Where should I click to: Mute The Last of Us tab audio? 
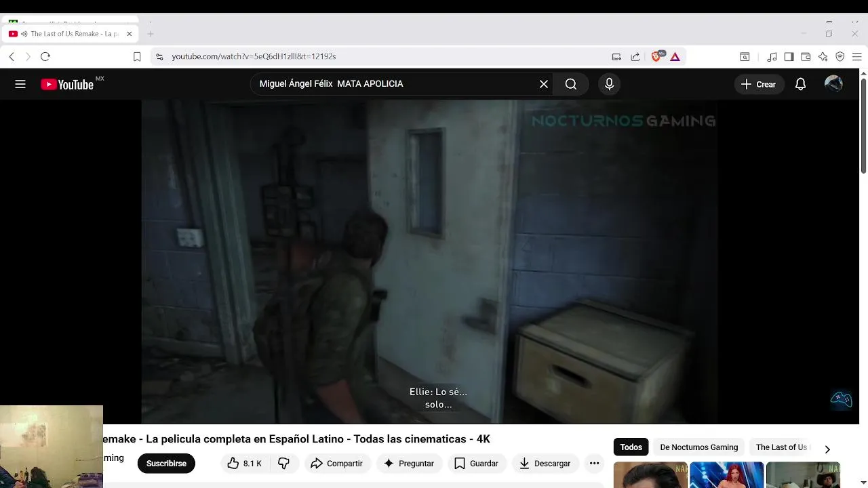(24, 34)
